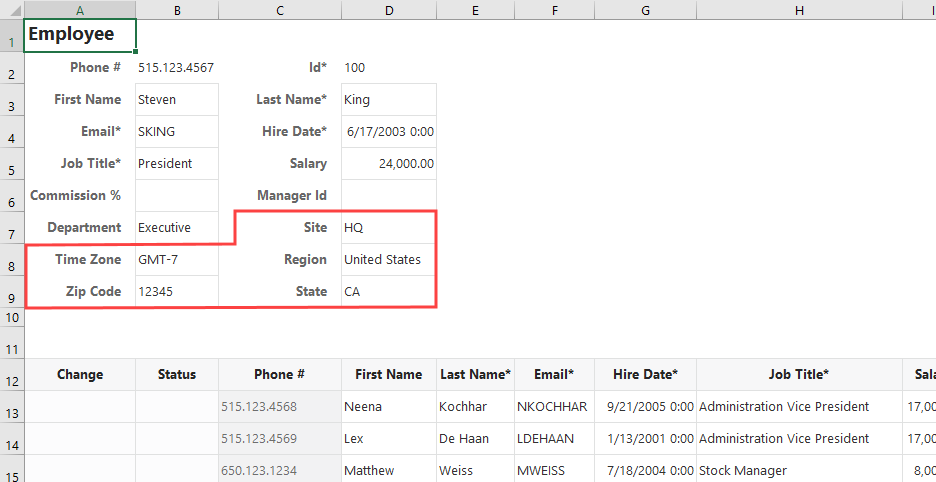The image size is (936, 482).
Task: Click the Job Title* table column heading
Action: [798, 375]
